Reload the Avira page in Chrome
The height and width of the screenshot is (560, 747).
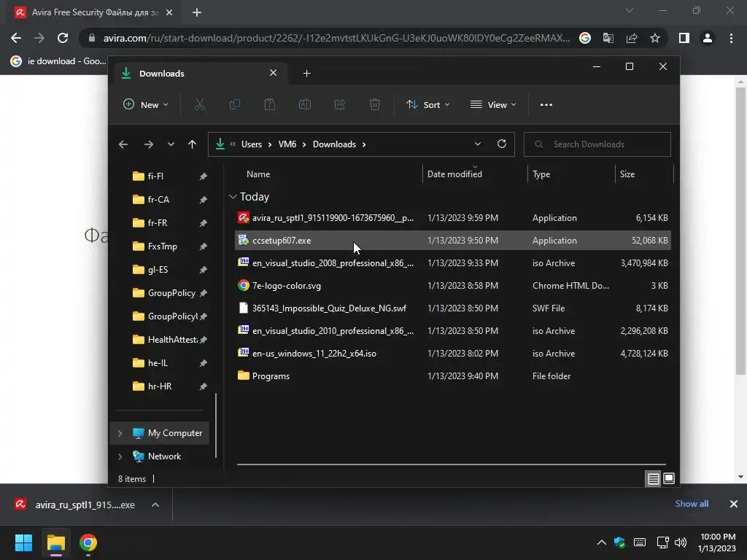[63, 38]
